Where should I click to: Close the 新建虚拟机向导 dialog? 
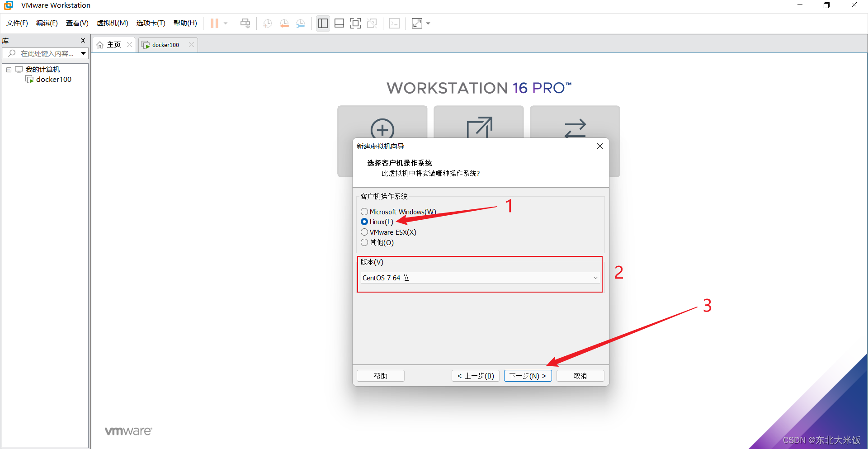tap(600, 146)
